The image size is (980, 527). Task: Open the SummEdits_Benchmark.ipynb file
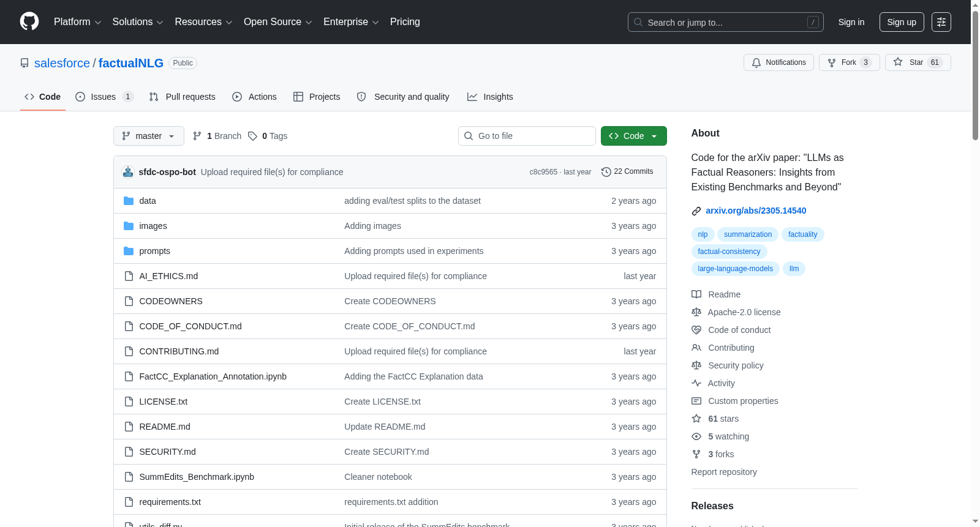[197, 477]
